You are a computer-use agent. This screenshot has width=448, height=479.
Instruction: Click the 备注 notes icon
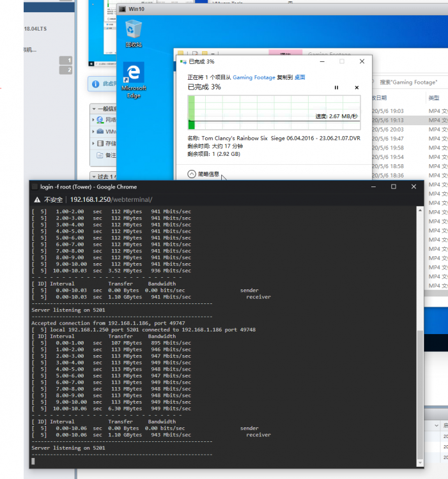(100, 155)
